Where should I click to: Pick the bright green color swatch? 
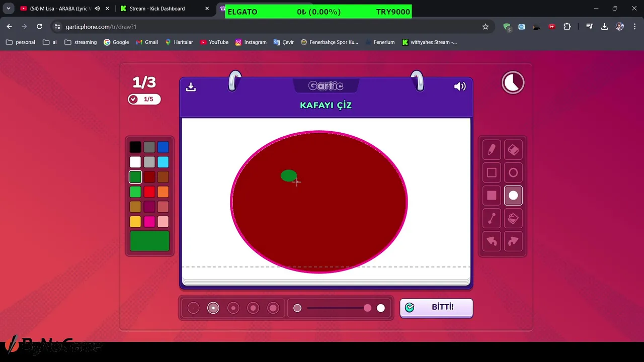pos(135,192)
